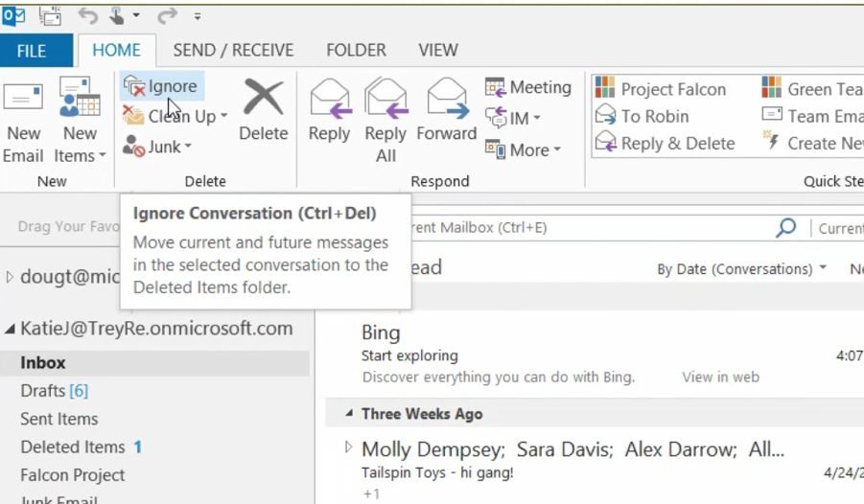Forward the selected message
This screenshot has height=504, width=864.
pyautogui.click(x=446, y=109)
